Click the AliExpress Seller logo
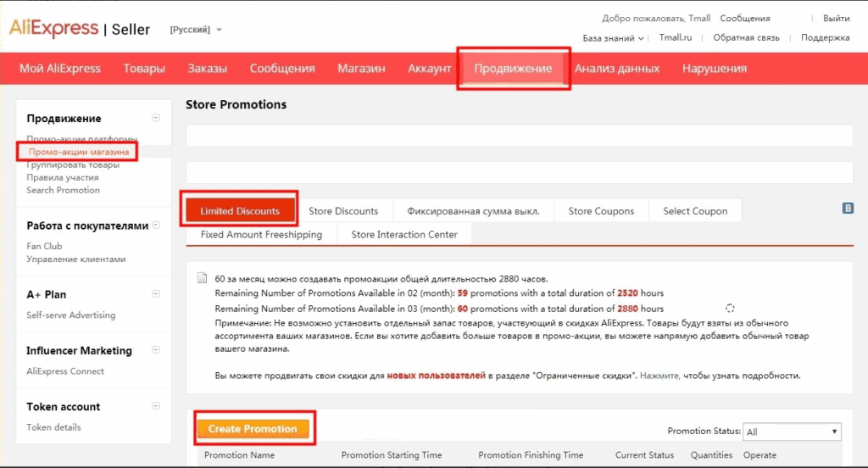The height and width of the screenshot is (468, 868). click(79, 29)
